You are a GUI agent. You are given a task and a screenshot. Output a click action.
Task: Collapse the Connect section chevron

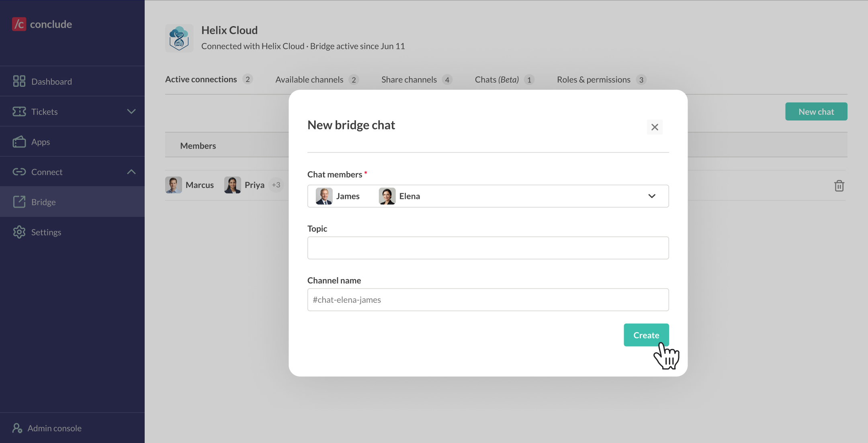coord(131,172)
